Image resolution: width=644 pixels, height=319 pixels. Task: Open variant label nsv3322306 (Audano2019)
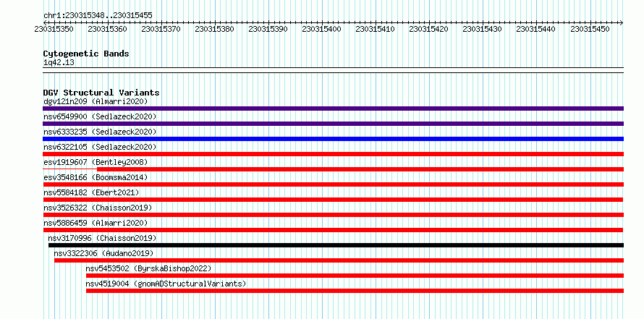103,253
